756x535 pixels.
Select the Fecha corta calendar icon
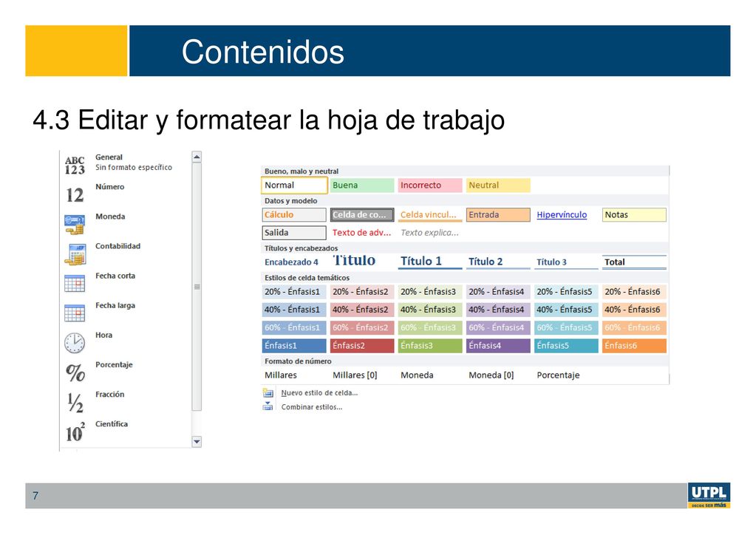[75, 284]
